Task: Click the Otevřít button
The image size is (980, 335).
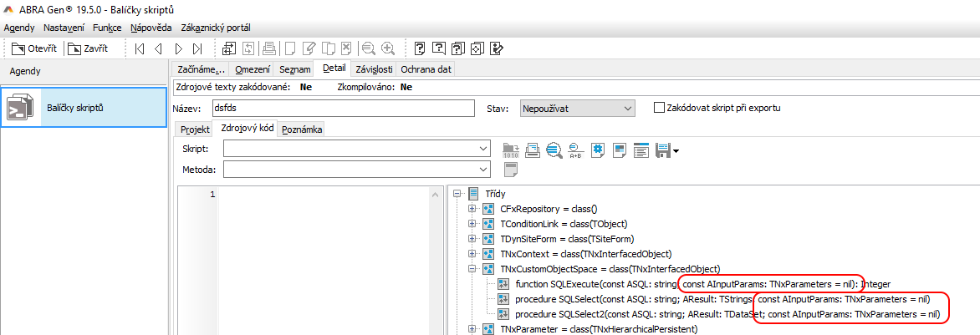Action: tap(34, 48)
